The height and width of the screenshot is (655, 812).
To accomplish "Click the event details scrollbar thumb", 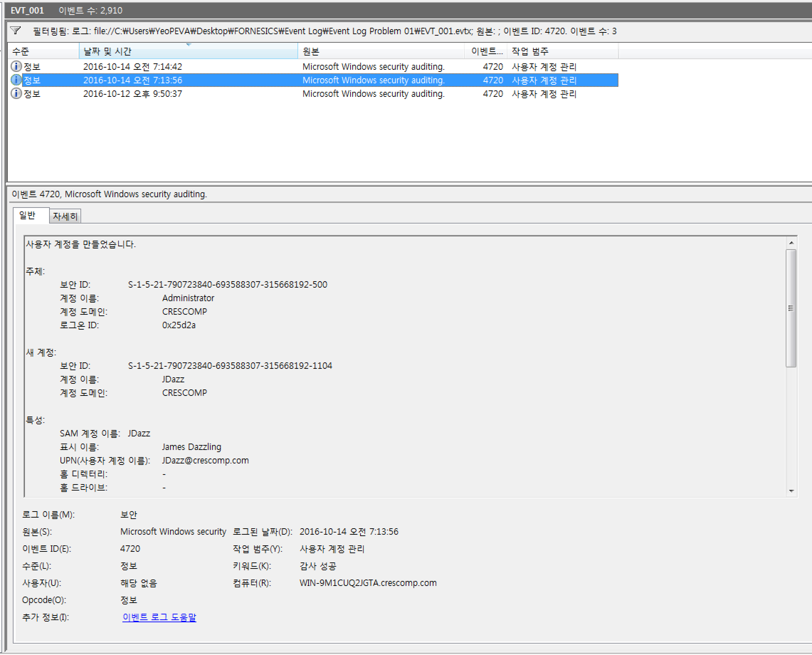I will coord(791,308).
